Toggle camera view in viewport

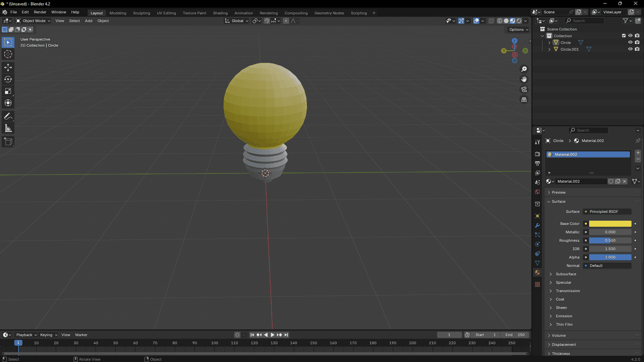point(524,89)
